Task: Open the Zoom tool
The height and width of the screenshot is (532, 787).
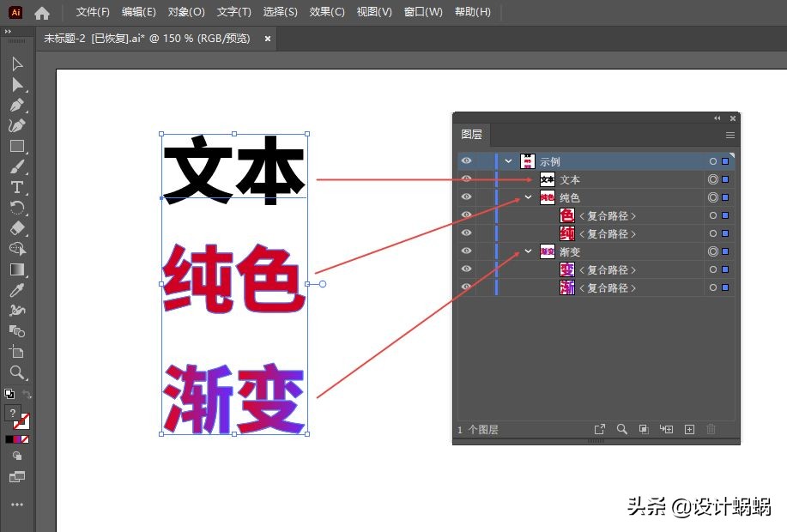Action: [17, 372]
